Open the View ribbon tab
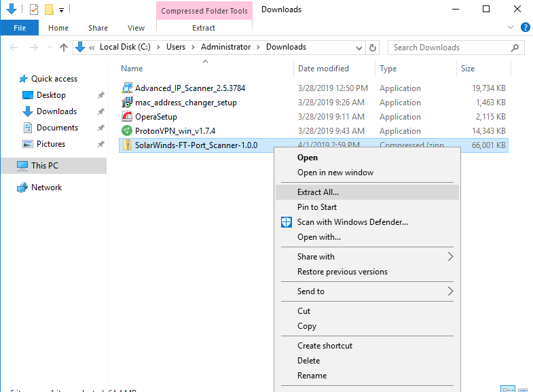533x392 pixels. coord(136,28)
